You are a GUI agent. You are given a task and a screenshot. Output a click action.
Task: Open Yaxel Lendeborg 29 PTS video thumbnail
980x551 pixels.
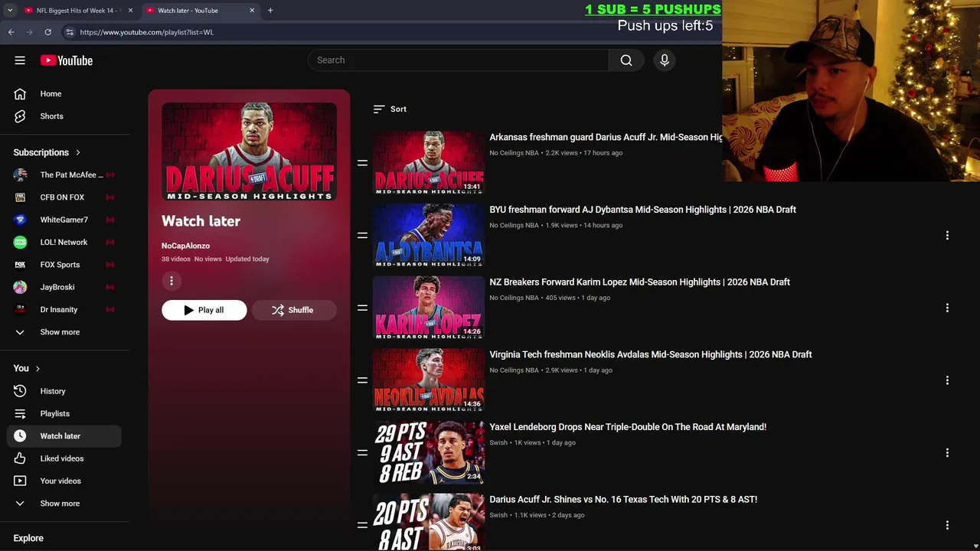[429, 452]
